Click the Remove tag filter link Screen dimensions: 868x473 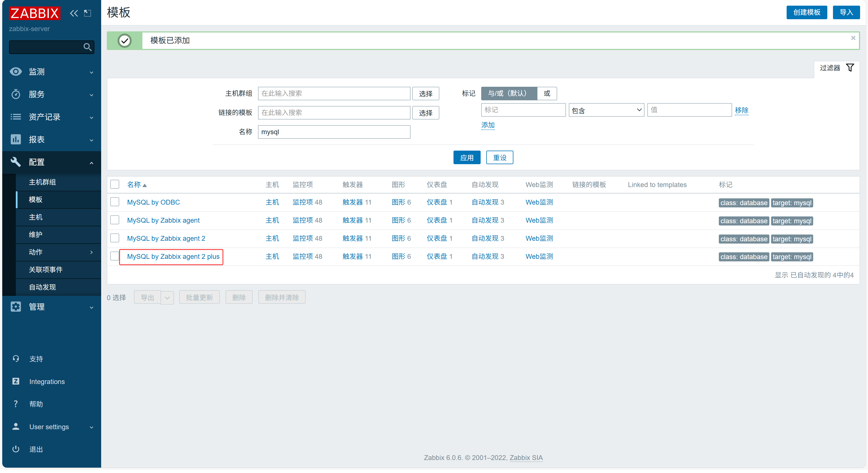click(x=741, y=110)
